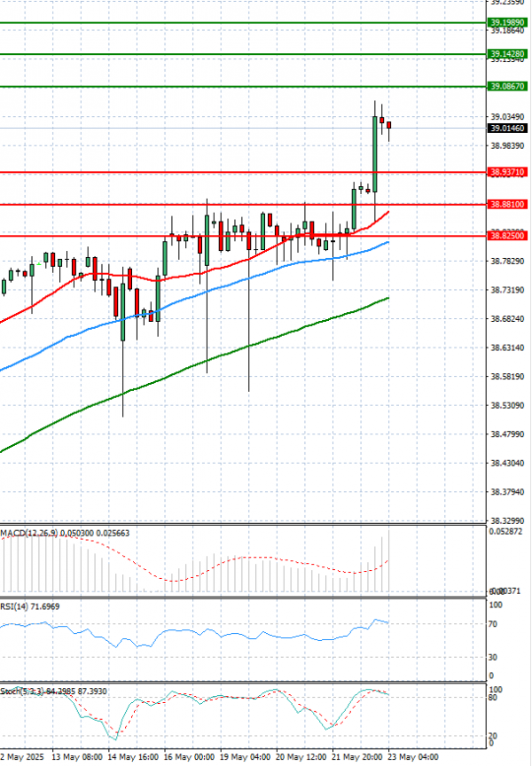Screen dimensions: 532x766
Task: Click the 38.73190 price axis value
Action: click(507, 290)
